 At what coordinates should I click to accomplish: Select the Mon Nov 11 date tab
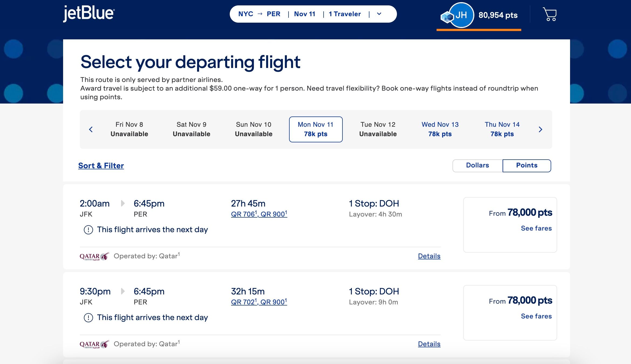pos(316,129)
